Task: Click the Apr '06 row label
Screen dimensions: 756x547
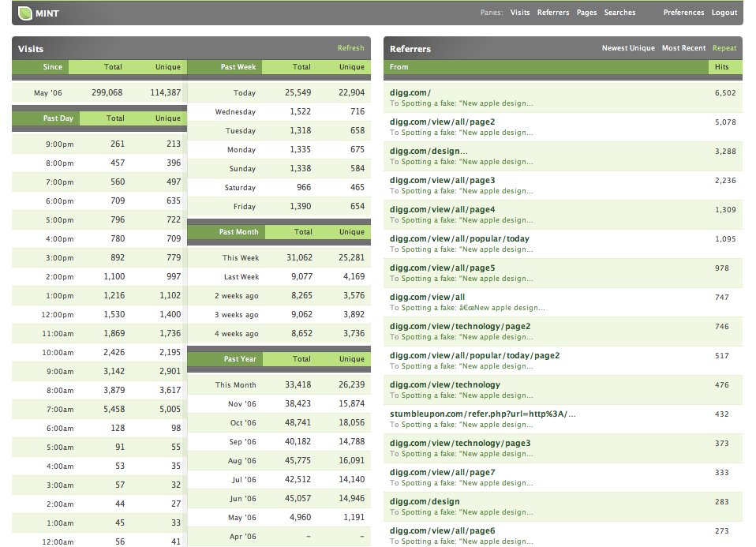Action: (242, 537)
